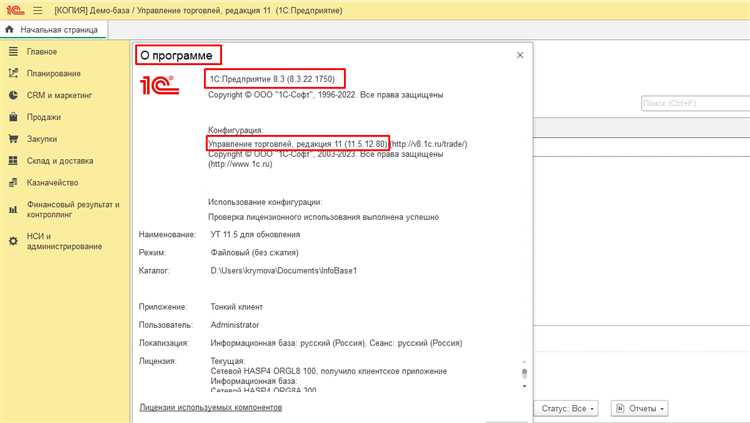Click the 1С:Предприятие 8.3 version text
The height and width of the screenshot is (423, 750).
pos(272,79)
